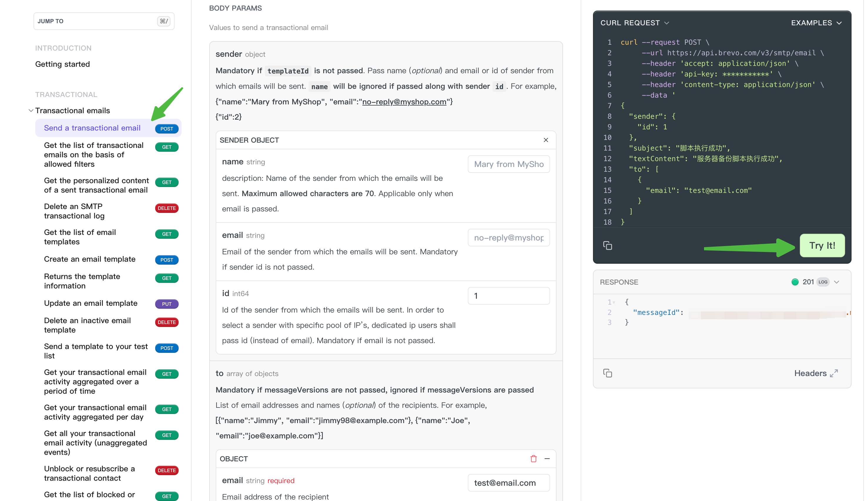Click the API url line in cURL code

tap(733, 53)
